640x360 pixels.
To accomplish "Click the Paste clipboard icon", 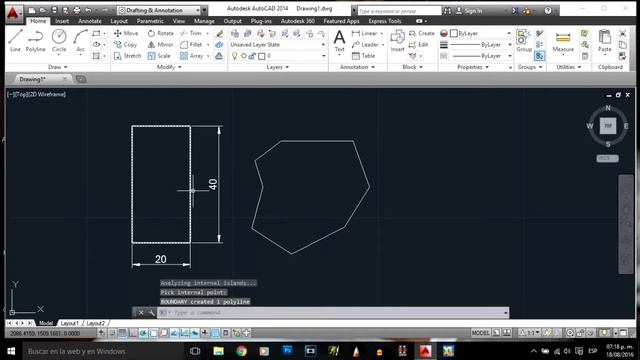I will (604, 41).
